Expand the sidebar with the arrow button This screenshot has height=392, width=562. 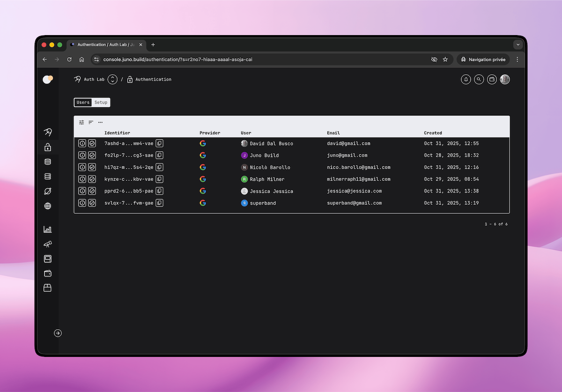tap(58, 333)
